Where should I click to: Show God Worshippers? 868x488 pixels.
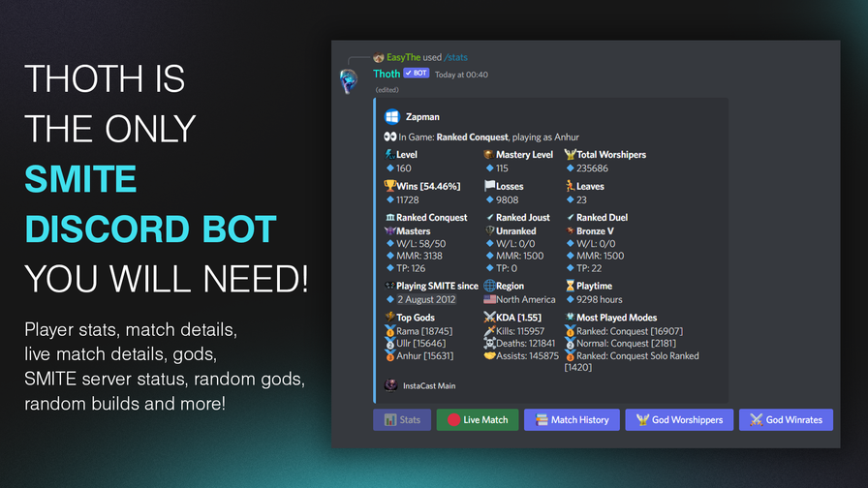pos(679,420)
